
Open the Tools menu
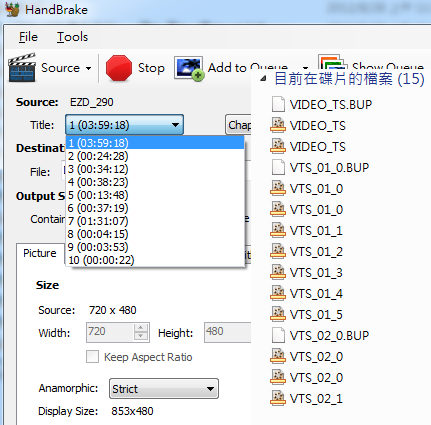click(x=72, y=37)
